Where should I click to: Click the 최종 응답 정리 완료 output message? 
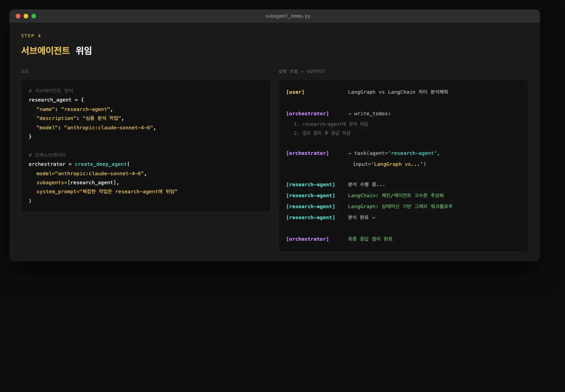(x=370, y=239)
